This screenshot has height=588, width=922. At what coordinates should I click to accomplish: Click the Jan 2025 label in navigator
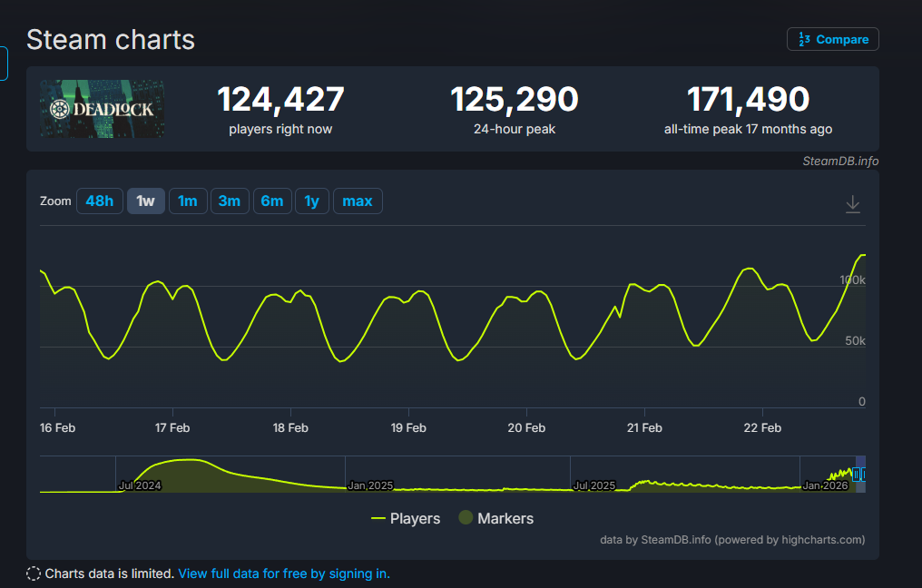[x=370, y=485]
